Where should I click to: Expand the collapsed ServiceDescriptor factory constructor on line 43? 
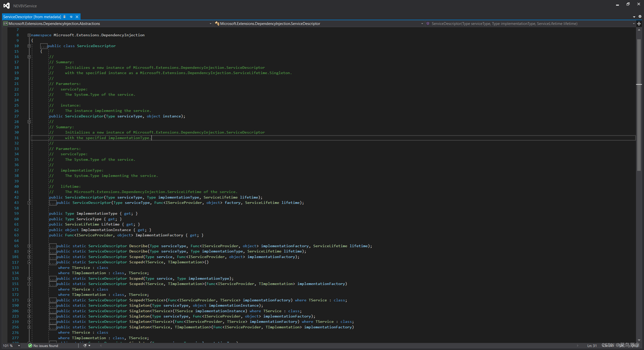click(29, 203)
